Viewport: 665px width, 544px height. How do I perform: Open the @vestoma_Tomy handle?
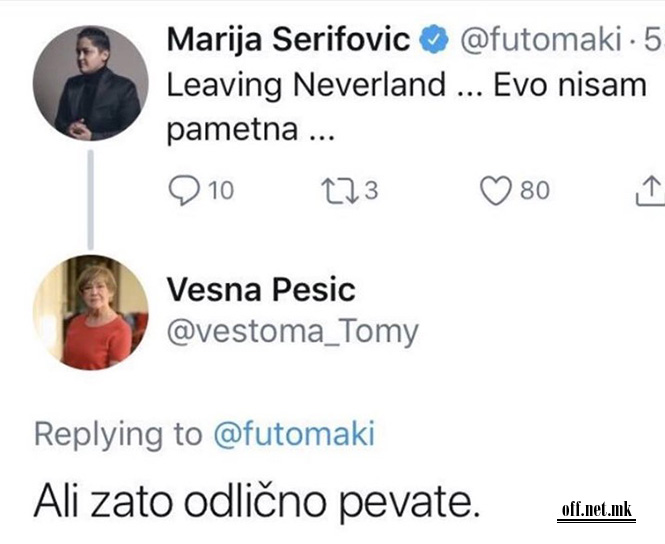[292, 331]
